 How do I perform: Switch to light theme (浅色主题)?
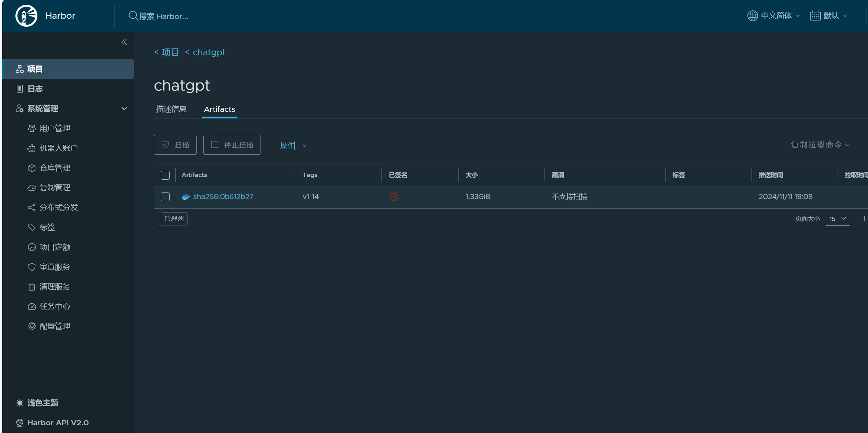coord(43,403)
